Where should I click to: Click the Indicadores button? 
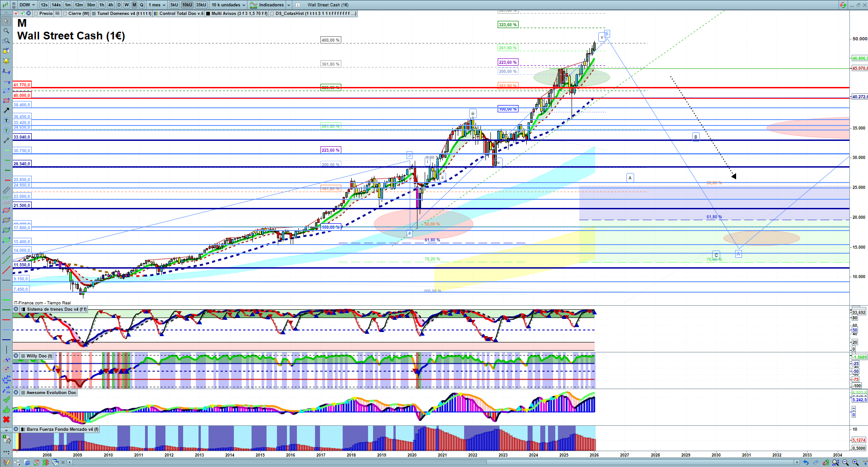point(271,5)
